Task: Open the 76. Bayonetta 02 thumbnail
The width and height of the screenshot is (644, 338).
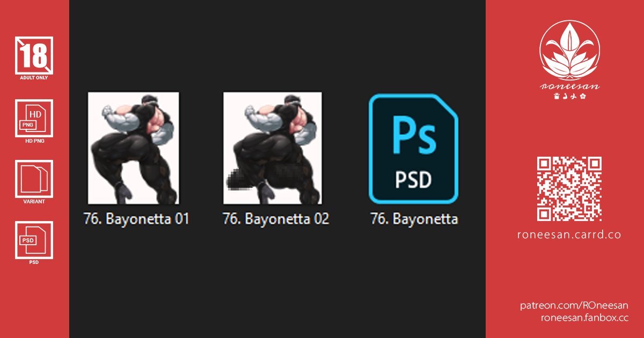Action: tap(273, 148)
